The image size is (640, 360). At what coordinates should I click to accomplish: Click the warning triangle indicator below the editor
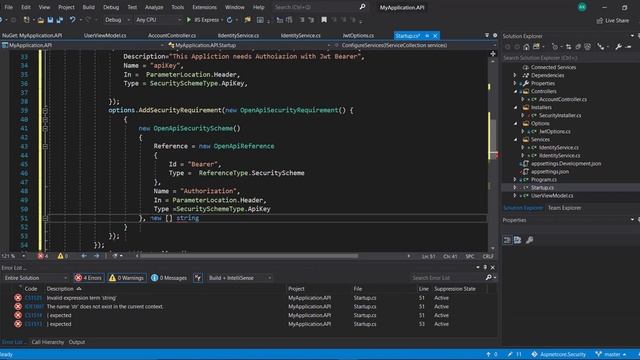pos(60,256)
